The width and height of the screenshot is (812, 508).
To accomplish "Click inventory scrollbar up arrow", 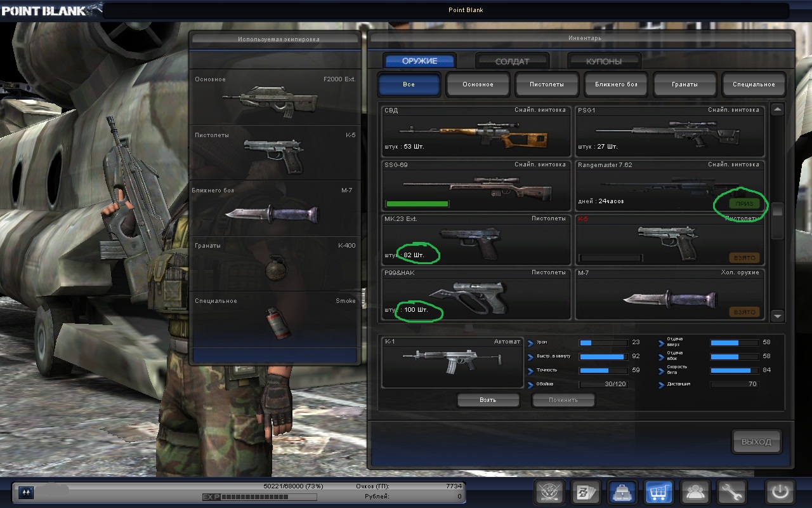I will coord(778,109).
